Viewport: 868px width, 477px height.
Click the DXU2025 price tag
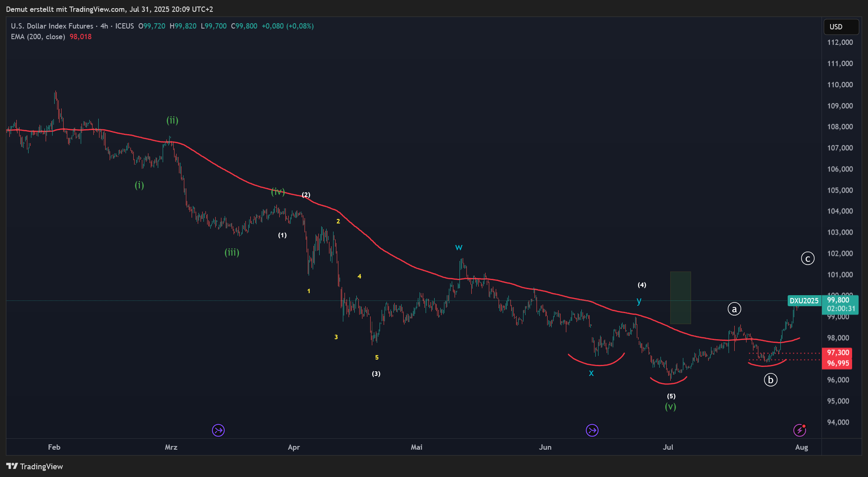(804, 301)
